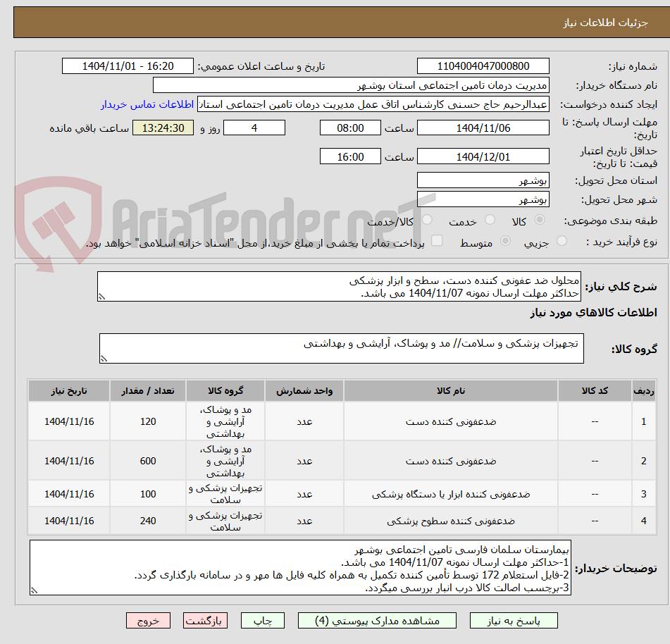The width and height of the screenshot is (670, 644).
Task: Select the متوسط purchase type radio
Action: coord(505,241)
